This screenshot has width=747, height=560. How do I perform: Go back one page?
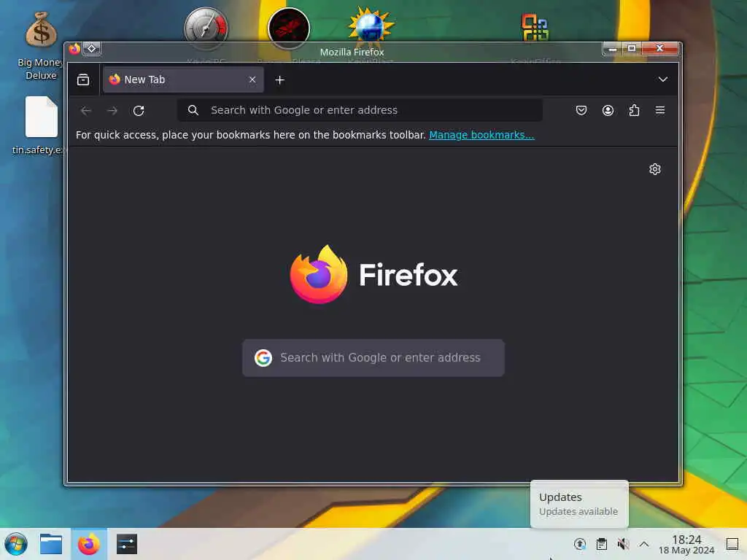tap(86, 111)
